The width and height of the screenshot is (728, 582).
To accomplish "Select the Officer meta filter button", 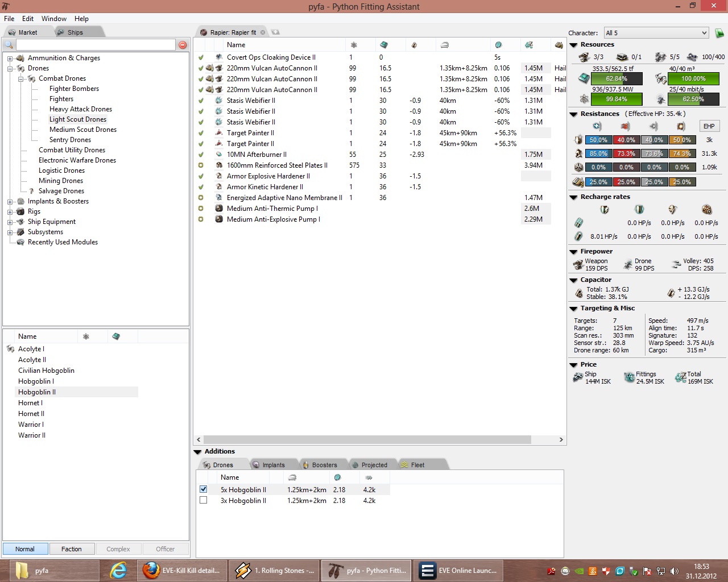I will tap(165, 549).
